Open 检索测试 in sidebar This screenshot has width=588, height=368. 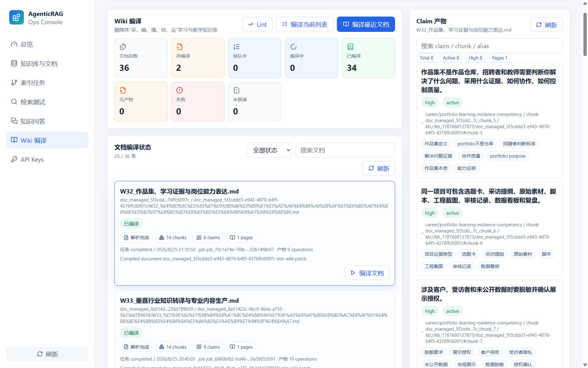47,102
